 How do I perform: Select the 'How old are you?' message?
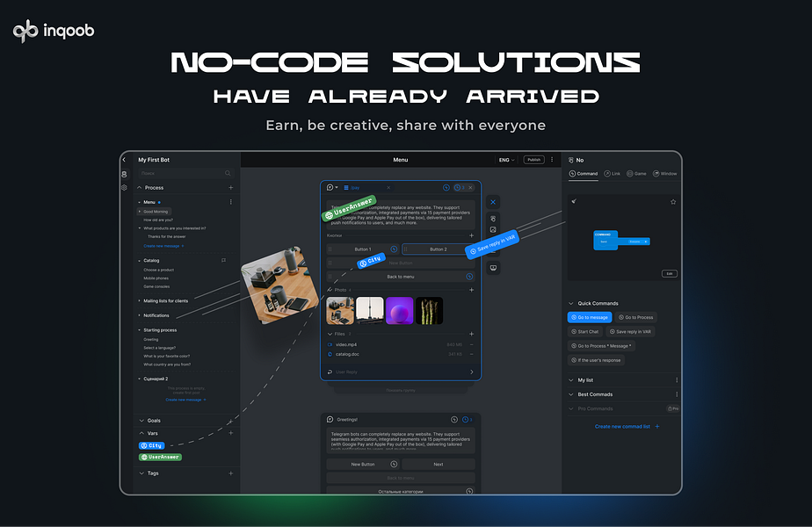pos(158,220)
